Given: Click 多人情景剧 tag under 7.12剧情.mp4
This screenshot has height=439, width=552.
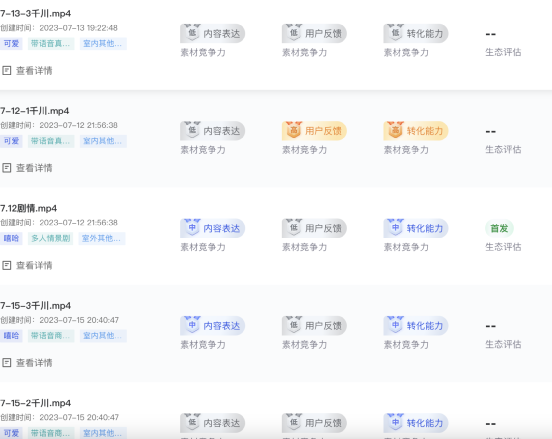Looking at the screenshot, I should click(x=50, y=238).
